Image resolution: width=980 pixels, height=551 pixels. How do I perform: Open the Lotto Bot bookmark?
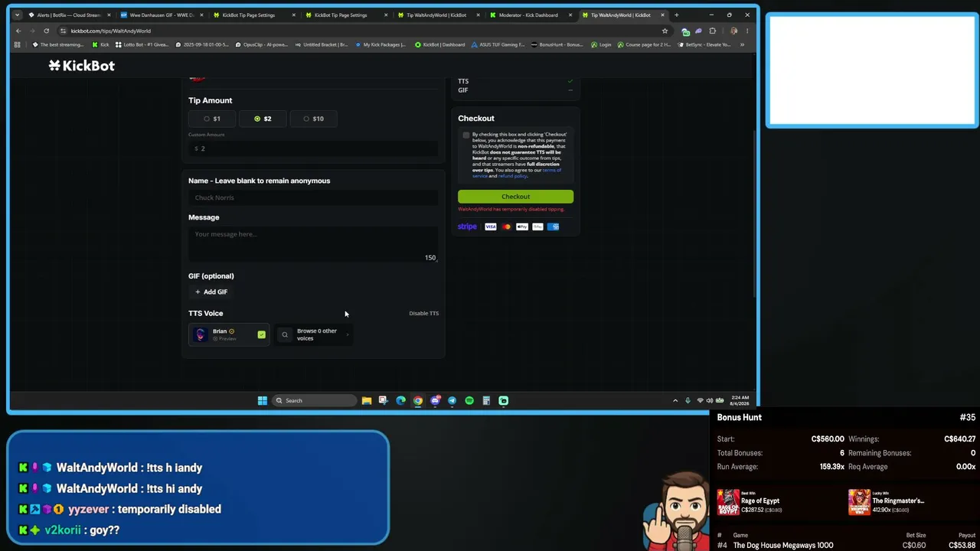click(142, 44)
